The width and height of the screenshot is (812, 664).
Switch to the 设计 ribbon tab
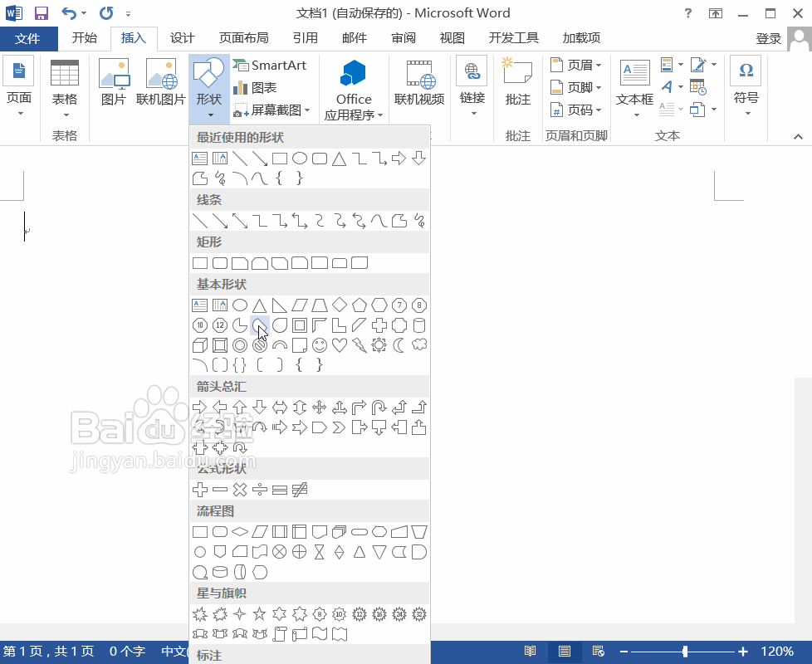point(182,37)
